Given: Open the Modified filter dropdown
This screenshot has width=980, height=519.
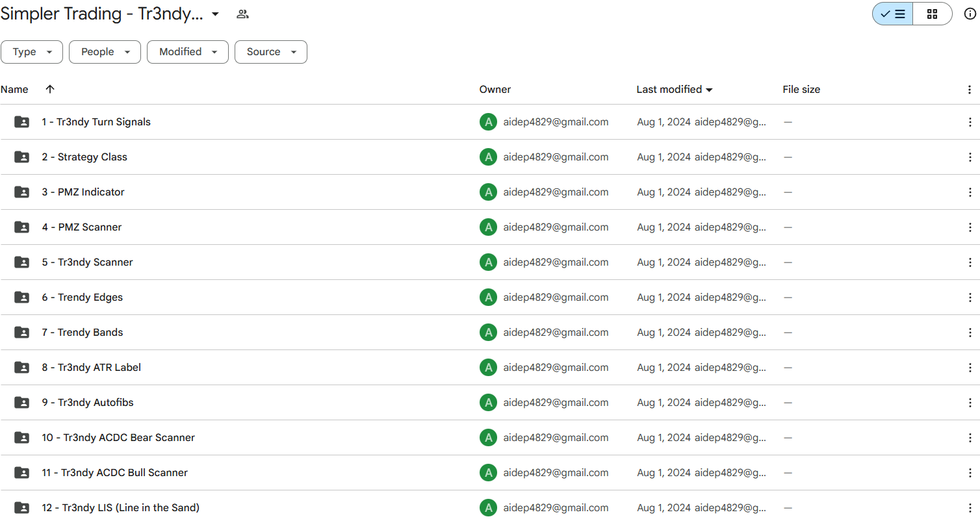Looking at the screenshot, I should tap(188, 52).
